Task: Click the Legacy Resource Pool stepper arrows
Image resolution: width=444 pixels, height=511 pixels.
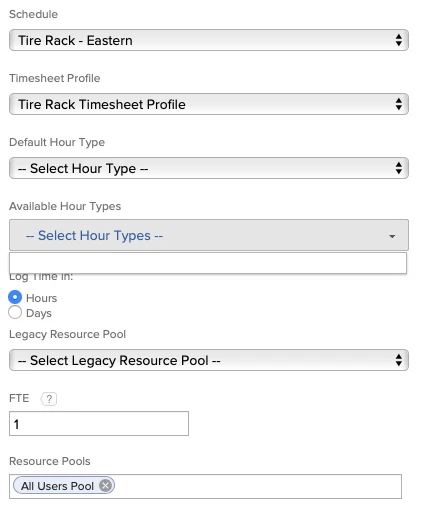Action: click(398, 360)
